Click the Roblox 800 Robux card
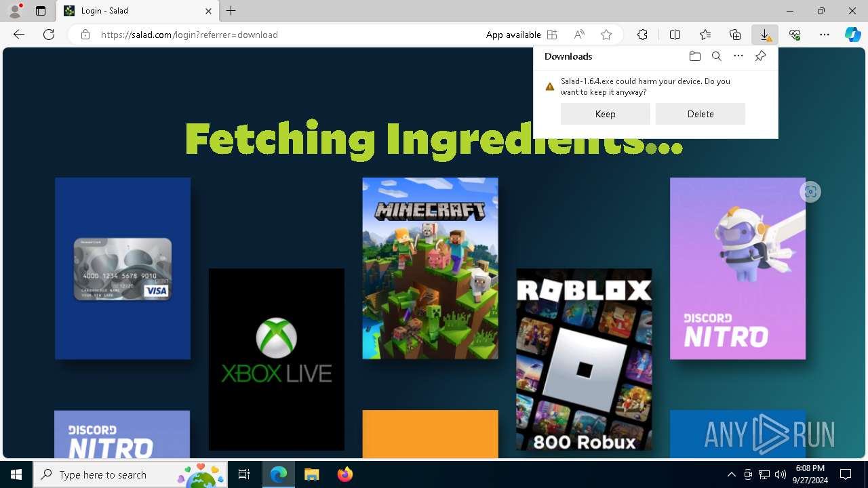The width and height of the screenshot is (868, 488). pyautogui.click(x=584, y=359)
